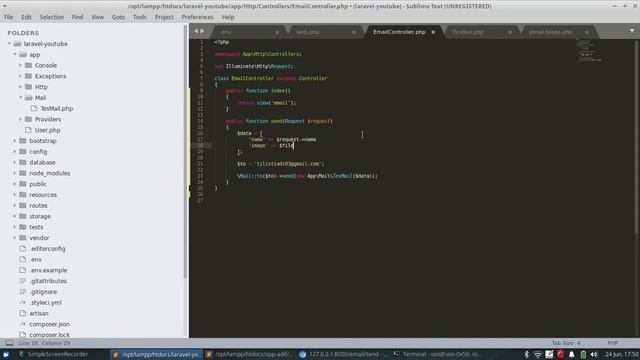Expand the Exceptions folder
The height and width of the screenshot is (360, 640).
pos(20,76)
